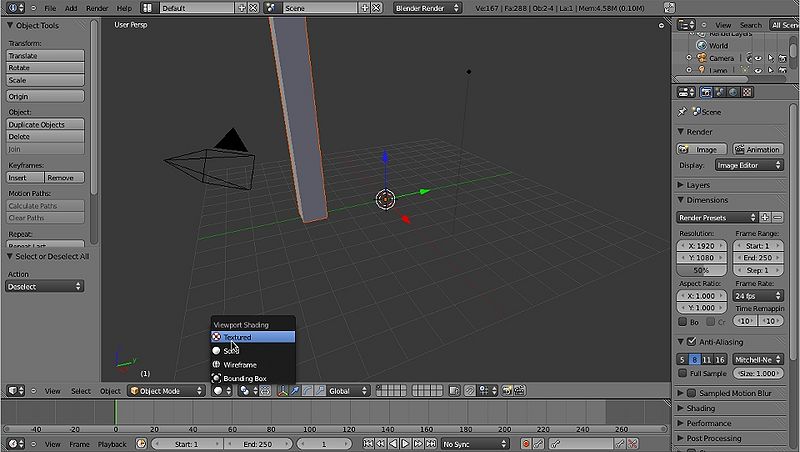
Task: Open the World properties tab icon
Action: point(733,92)
